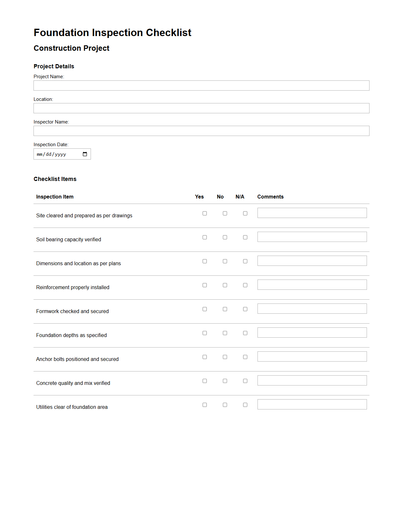Viewport: 403px width, 532px height.
Task: Check Yes for site cleared and prepared
Action: [x=205, y=213]
